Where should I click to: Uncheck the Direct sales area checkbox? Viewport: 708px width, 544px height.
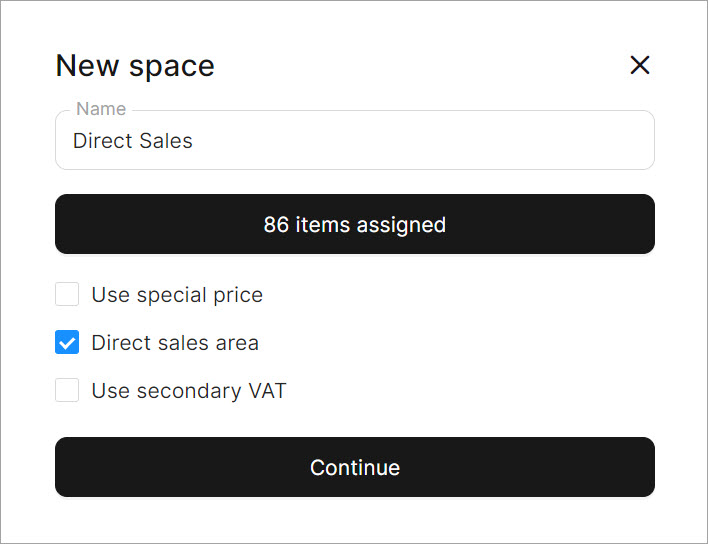click(x=67, y=343)
